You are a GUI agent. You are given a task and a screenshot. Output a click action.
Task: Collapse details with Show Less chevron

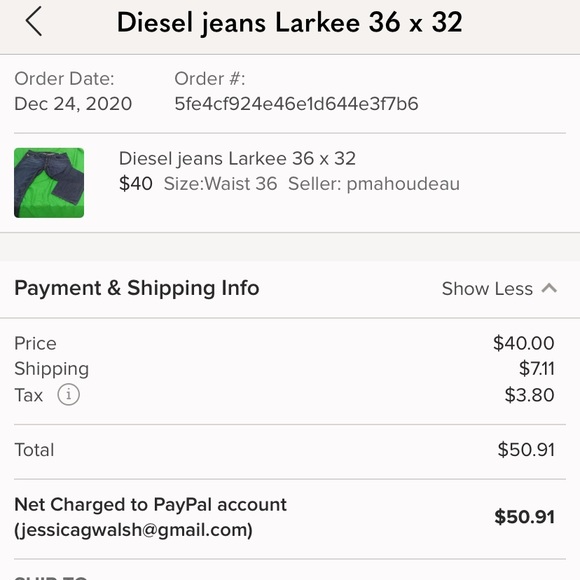coord(549,288)
